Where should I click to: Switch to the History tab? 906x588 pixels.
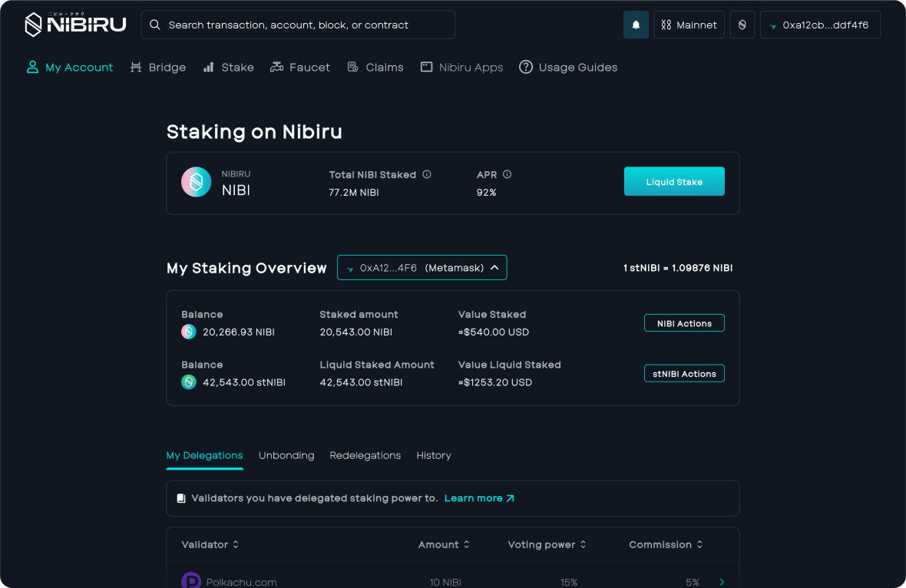(x=434, y=455)
